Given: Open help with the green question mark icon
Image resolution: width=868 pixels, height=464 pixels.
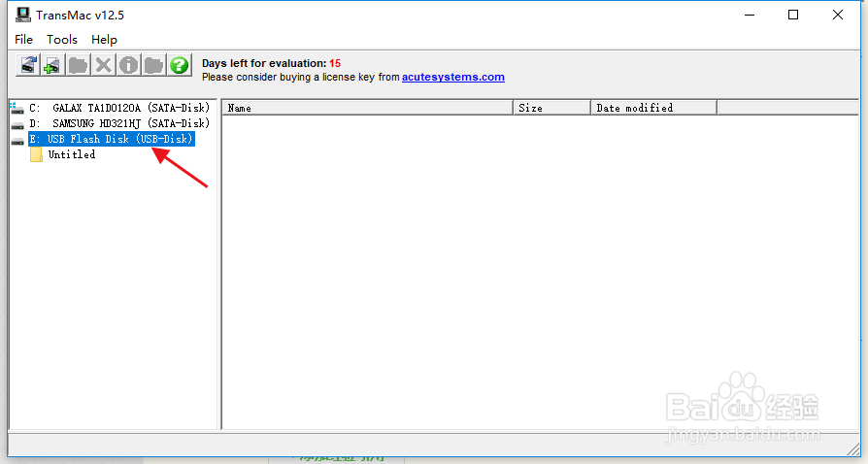Looking at the screenshot, I should point(180,65).
